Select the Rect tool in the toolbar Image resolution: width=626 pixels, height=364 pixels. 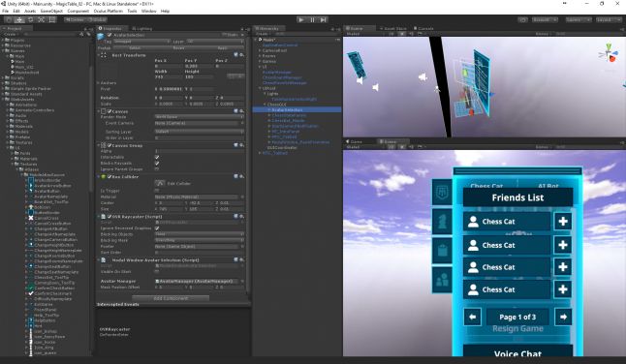click(52, 19)
